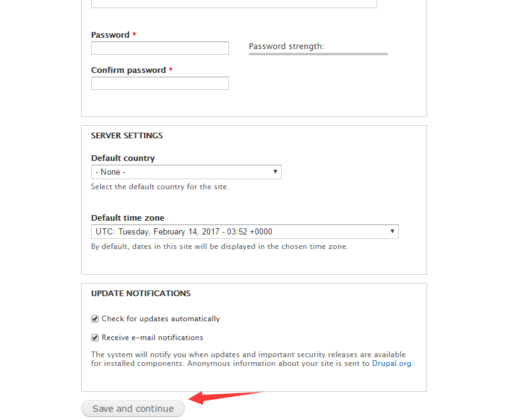This screenshot has width=505, height=420.
Task: Click the Server Settings heading
Action: pos(127,136)
